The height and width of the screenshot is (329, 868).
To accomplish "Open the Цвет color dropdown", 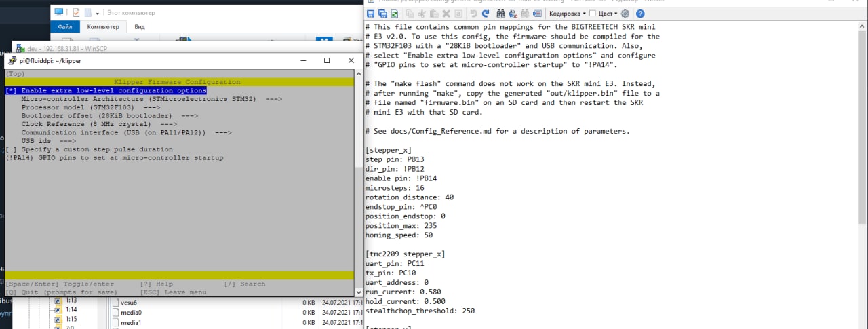I will point(608,14).
